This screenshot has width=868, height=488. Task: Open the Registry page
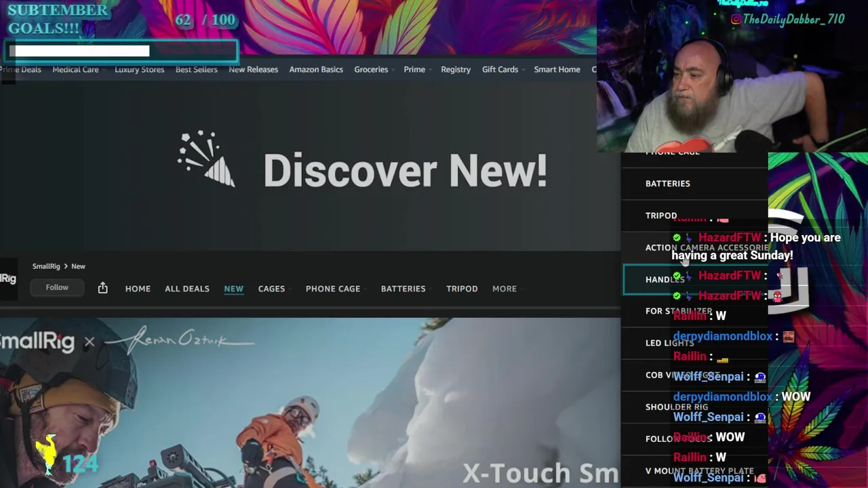(x=456, y=69)
